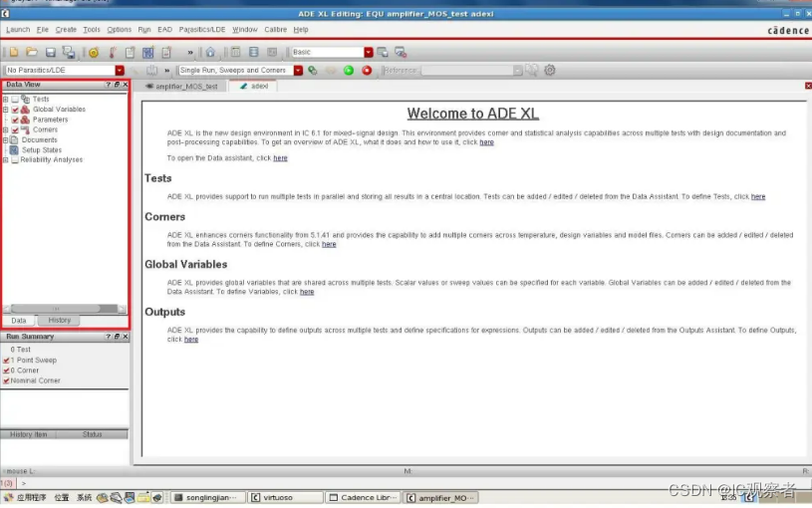This screenshot has height=508, width=812.
Task: Click the New file toolbar icon
Action: tap(14, 52)
